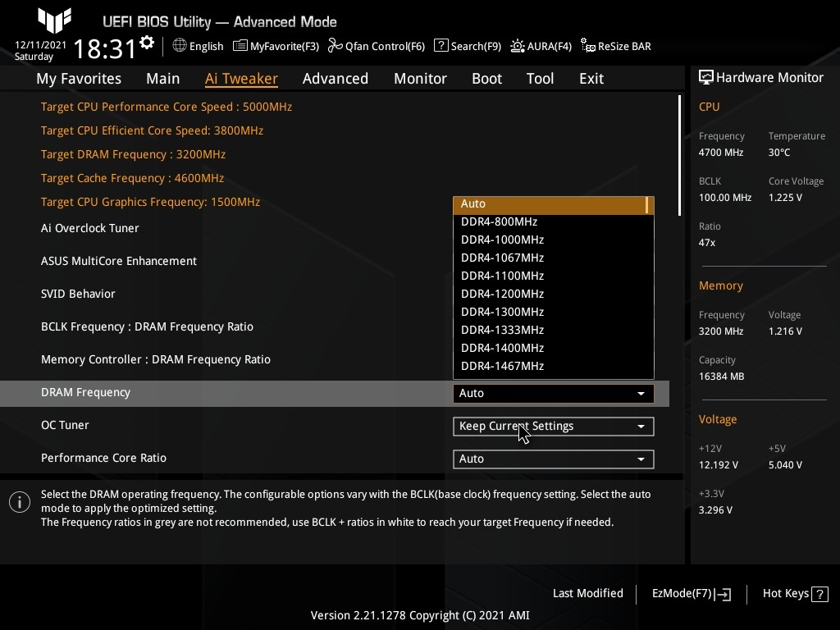This screenshot has width=840, height=630.
Task: Click the info icon in help panel
Action: pos(20,502)
